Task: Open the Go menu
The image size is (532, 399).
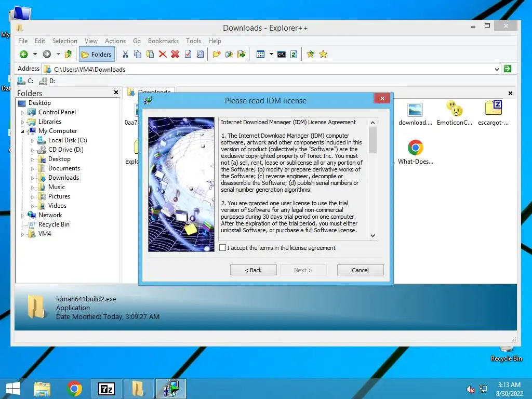Action: pos(137,41)
